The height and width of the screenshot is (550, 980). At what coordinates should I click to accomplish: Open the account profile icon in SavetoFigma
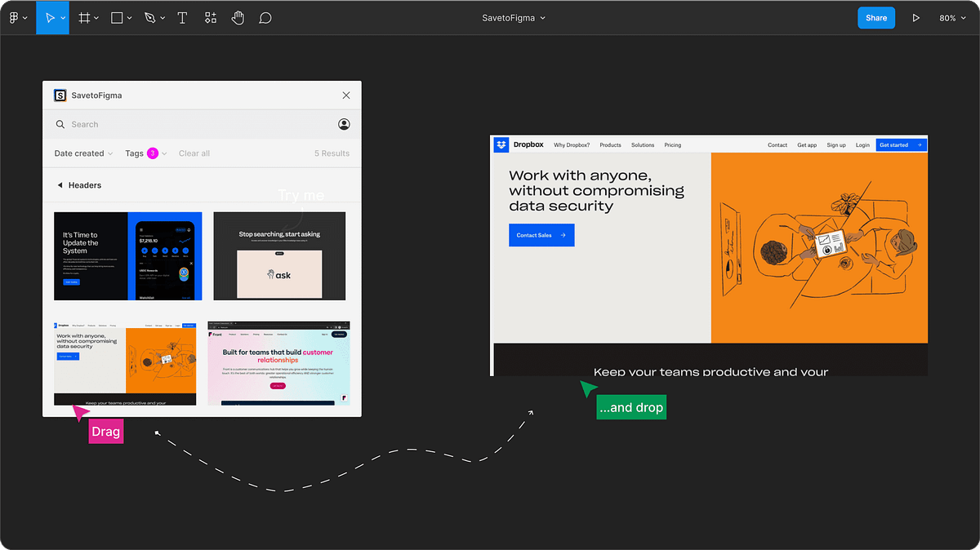[x=344, y=124]
